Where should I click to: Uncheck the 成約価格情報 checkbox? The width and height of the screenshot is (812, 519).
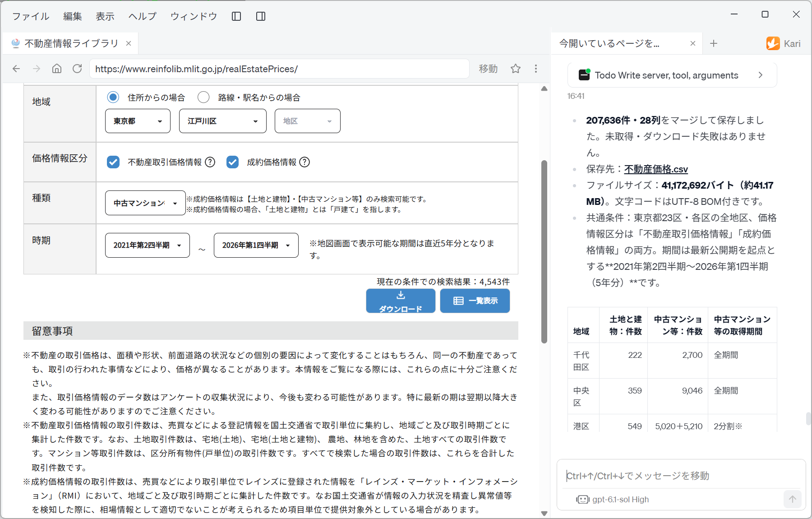pyautogui.click(x=232, y=162)
